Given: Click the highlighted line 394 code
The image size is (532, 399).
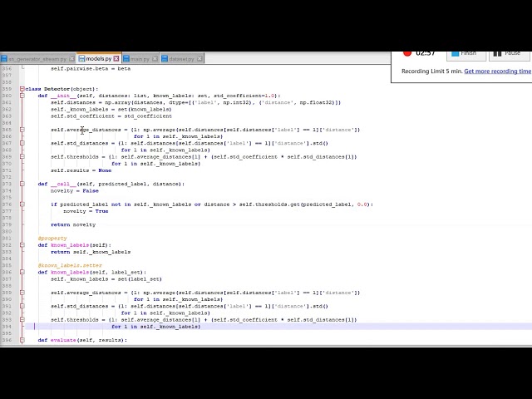Looking at the screenshot, I should [x=156, y=327].
